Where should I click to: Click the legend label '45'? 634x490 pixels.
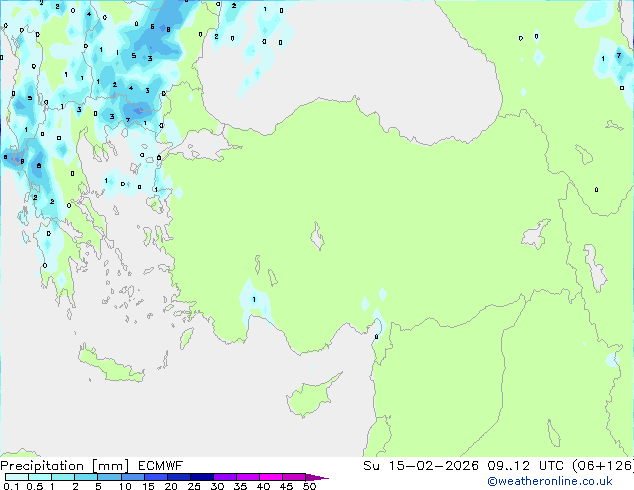(x=286, y=486)
